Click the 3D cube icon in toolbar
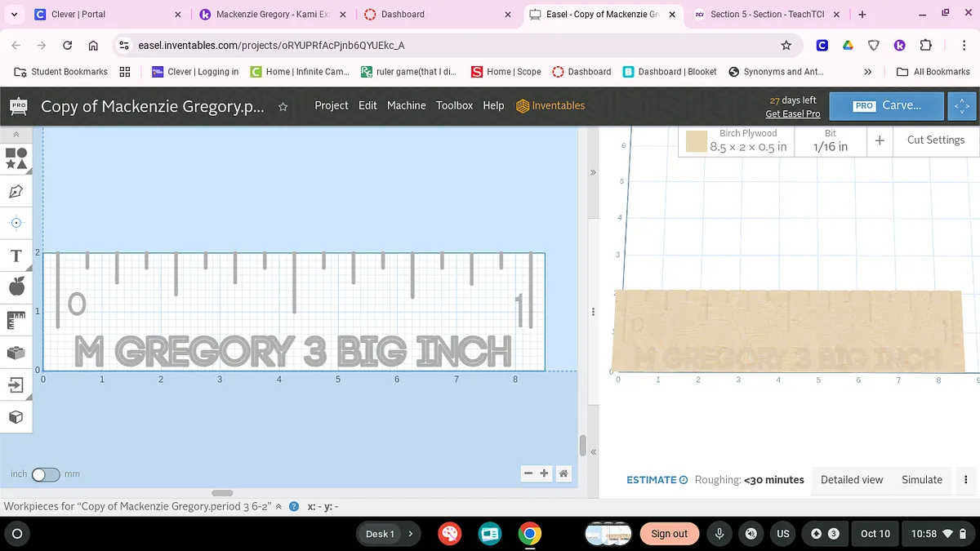 tap(16, 417)
